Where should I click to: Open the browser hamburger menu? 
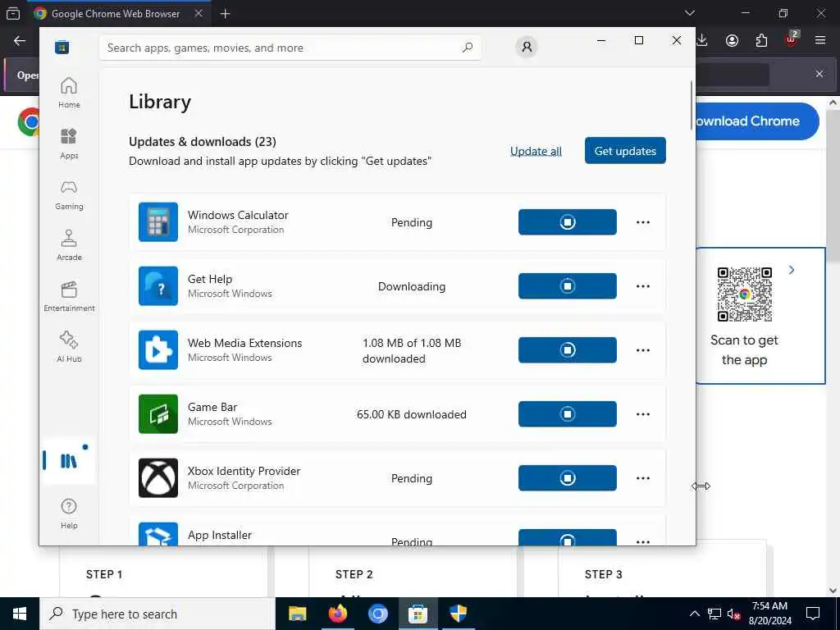(820, 40)
